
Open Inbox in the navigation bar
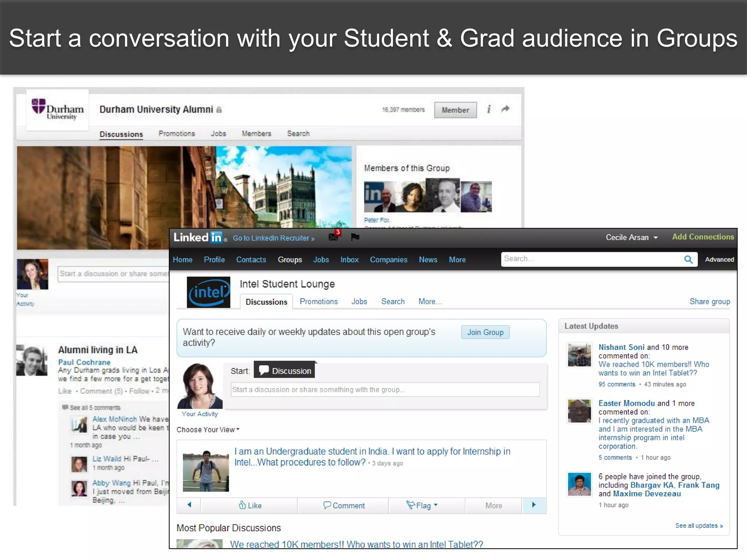coord(349,260)
